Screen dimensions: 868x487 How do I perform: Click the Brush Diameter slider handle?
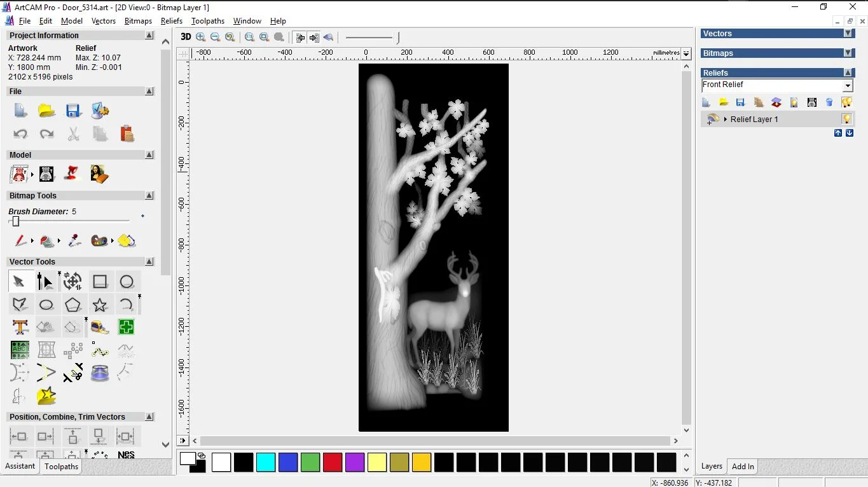(x=16, y=221)
